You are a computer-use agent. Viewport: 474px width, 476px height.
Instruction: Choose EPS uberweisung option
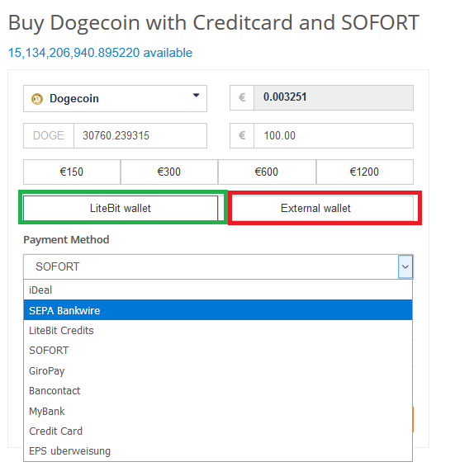point(218,451)
